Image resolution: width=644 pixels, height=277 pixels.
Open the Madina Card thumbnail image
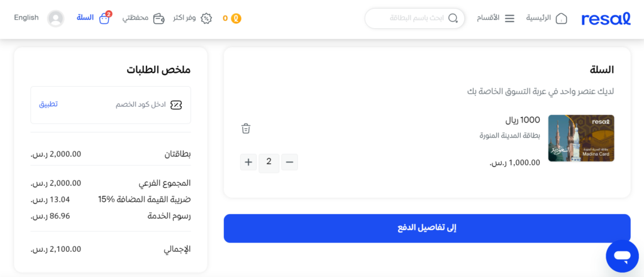click(x=581, y=138)
